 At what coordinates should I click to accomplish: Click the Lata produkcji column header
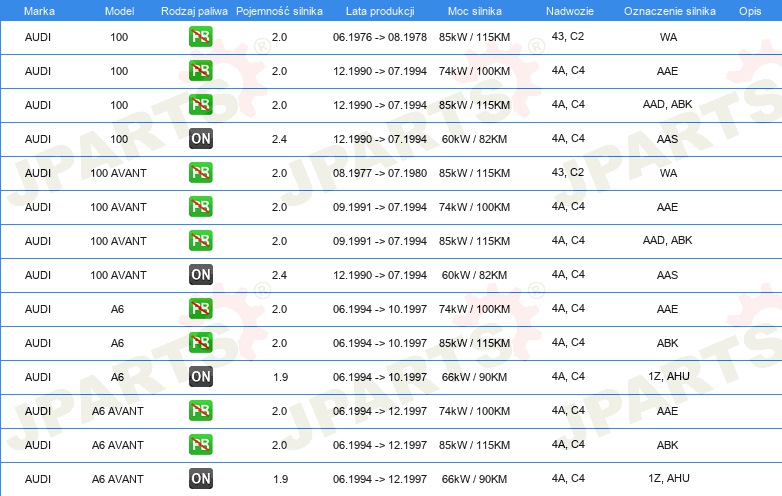(380, 11)
